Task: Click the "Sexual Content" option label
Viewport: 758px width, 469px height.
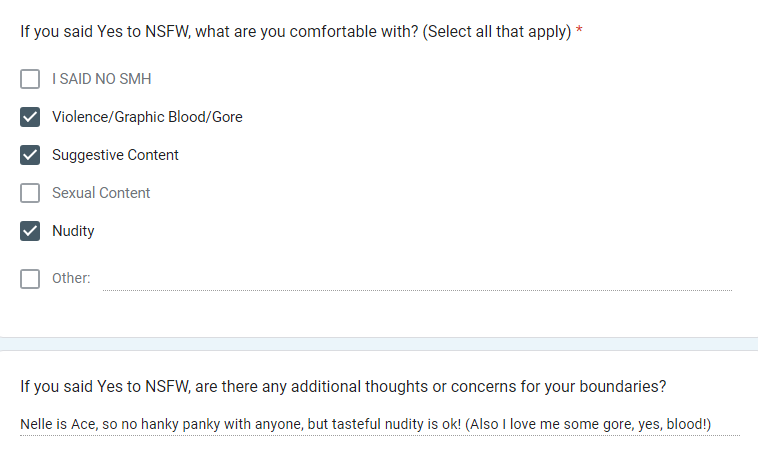Action: click(101, 193)
